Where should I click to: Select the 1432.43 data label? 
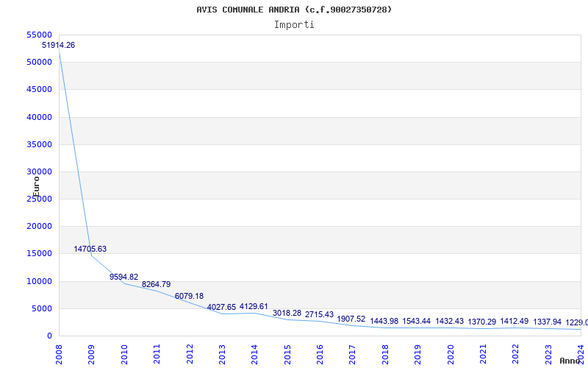click(449, 321)
